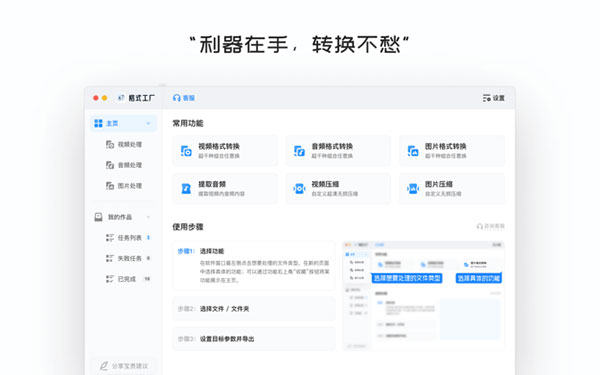Image resolution: width=600 pixels, height=375 pixels.
Task: Click the step 1 选择功能 heading
Action: (212, 251)
